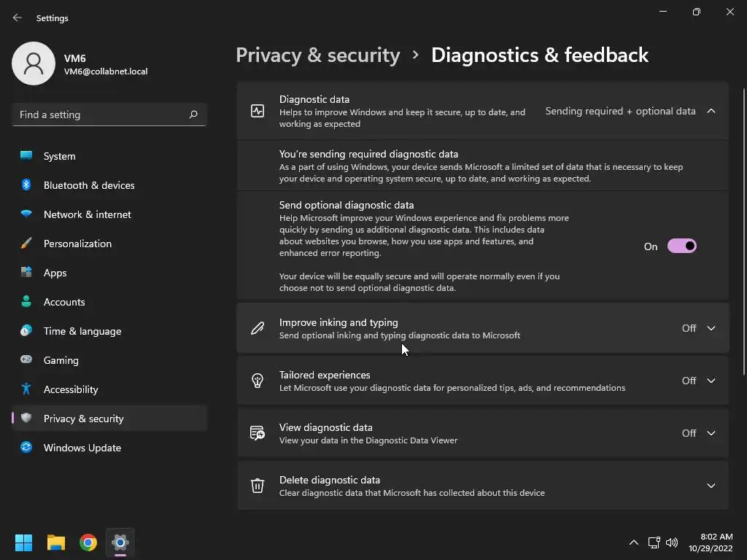Click the search magnifier icon
This screenshot has height=560, width=747.
click(x=193, y=114)
